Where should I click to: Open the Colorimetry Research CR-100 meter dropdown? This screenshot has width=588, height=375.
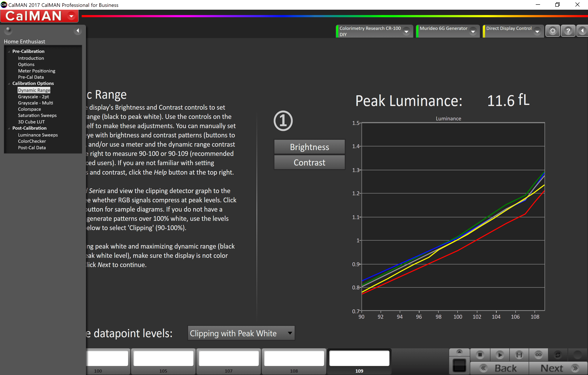pos(406,32)
